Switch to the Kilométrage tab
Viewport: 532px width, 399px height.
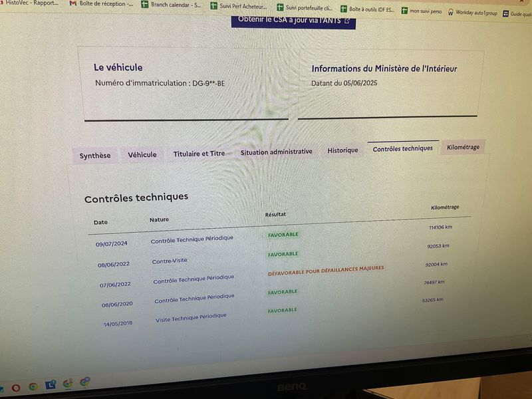click(x=463, y=147)
